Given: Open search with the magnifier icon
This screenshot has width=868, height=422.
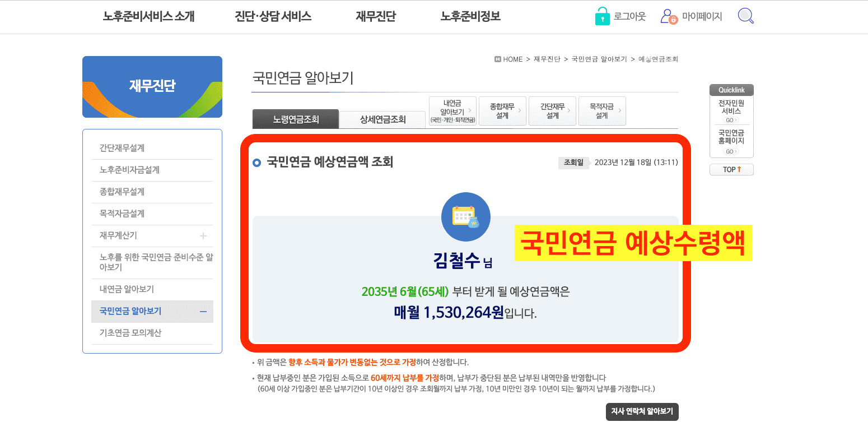Looking at the screenshot, I should (x=745, y=16).
